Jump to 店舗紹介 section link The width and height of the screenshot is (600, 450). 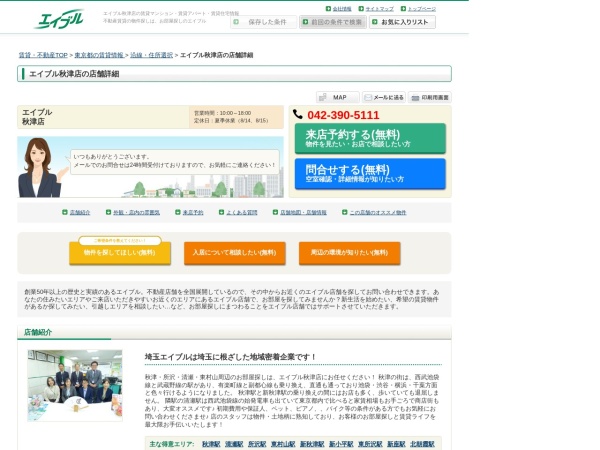pos(80,212)
